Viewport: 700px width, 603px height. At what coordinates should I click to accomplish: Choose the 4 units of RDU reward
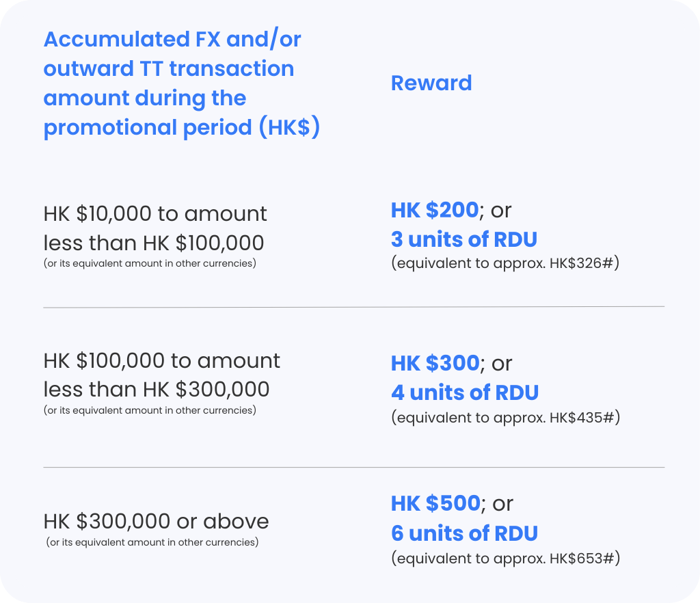tap(465, 392)
